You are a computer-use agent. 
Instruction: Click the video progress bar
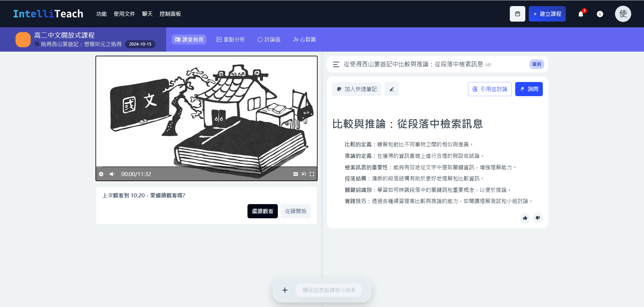(x=206, y=167)
